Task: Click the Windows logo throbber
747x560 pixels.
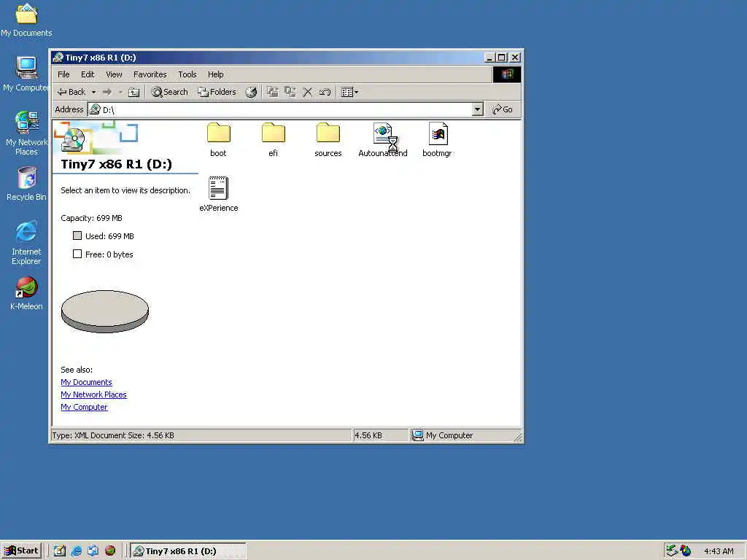Action: (506, 74)
